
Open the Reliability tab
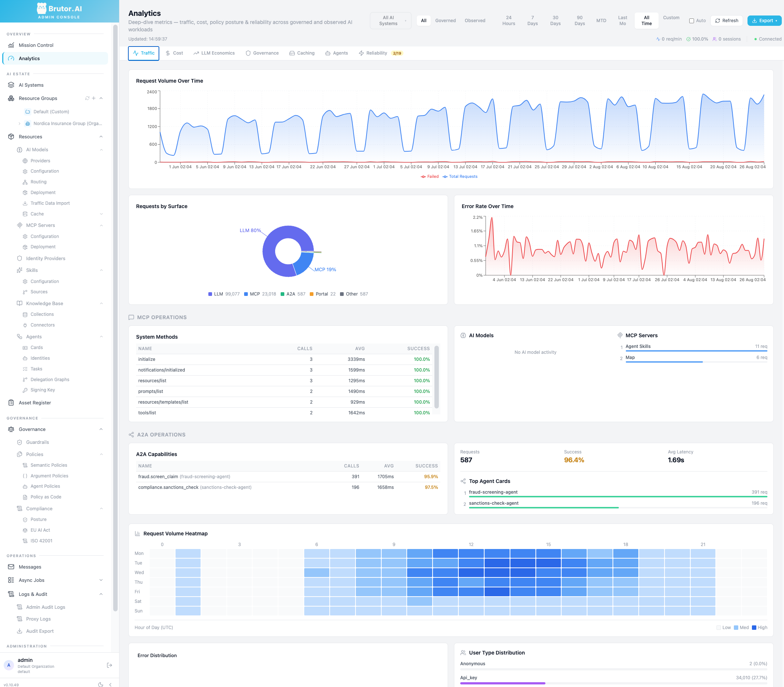tap(380, 53)
